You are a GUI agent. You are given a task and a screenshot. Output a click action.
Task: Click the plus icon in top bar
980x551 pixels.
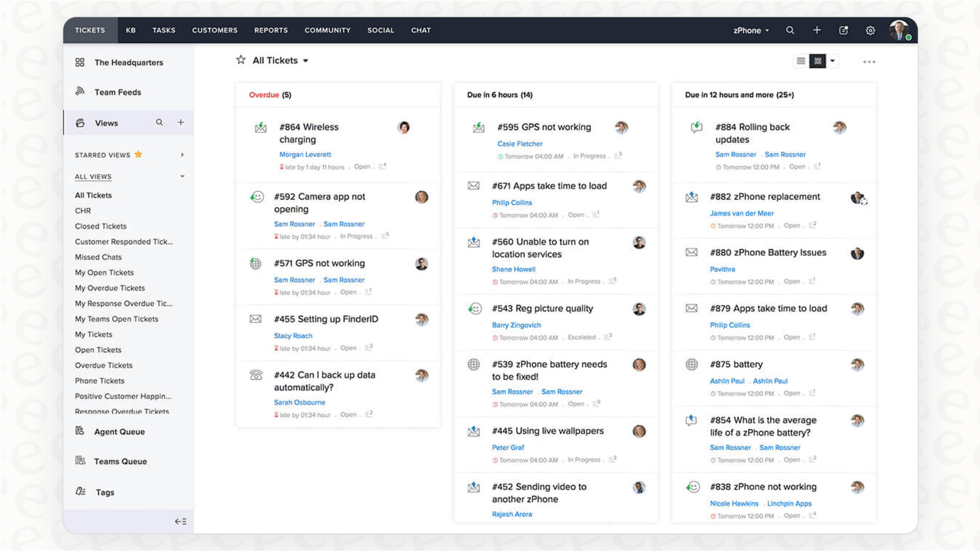coord(817,30)
